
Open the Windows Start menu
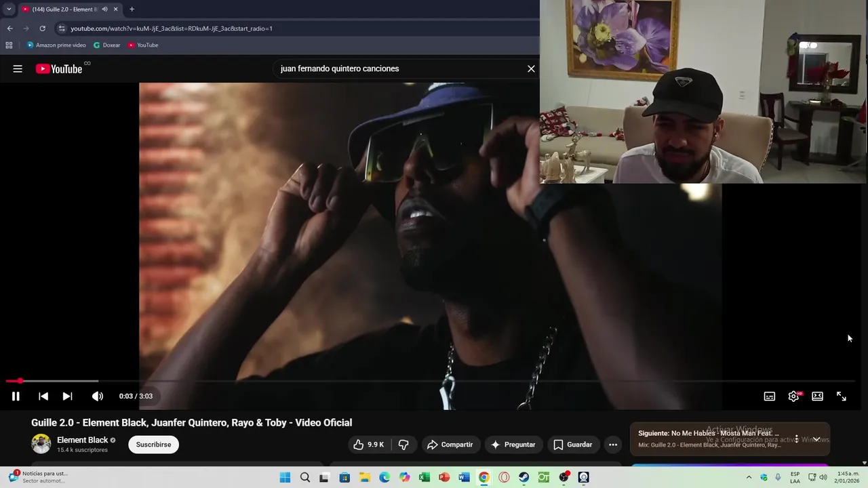[285, 477]
